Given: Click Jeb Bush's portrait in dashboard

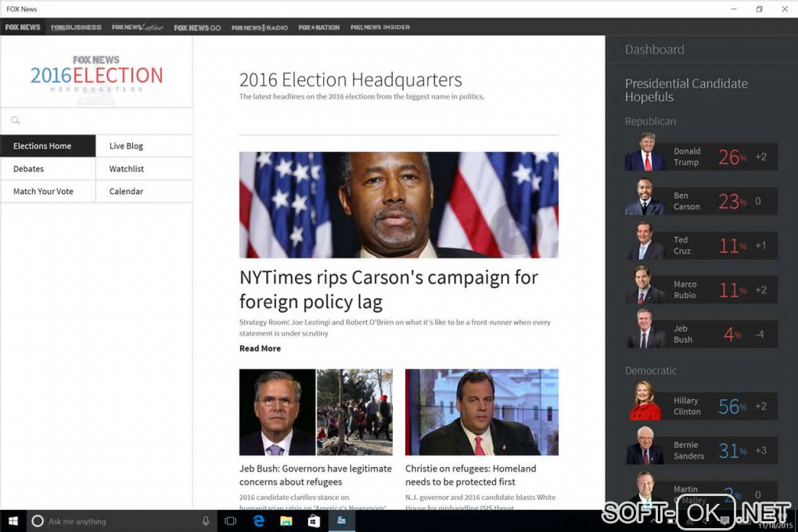Looking at the screenshot, I should [x=645, y=329].
